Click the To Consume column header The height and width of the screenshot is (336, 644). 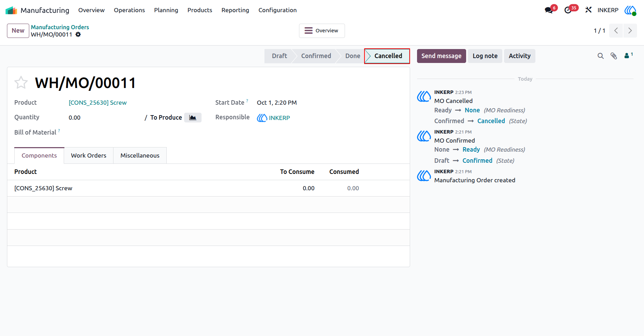(297, 172)
